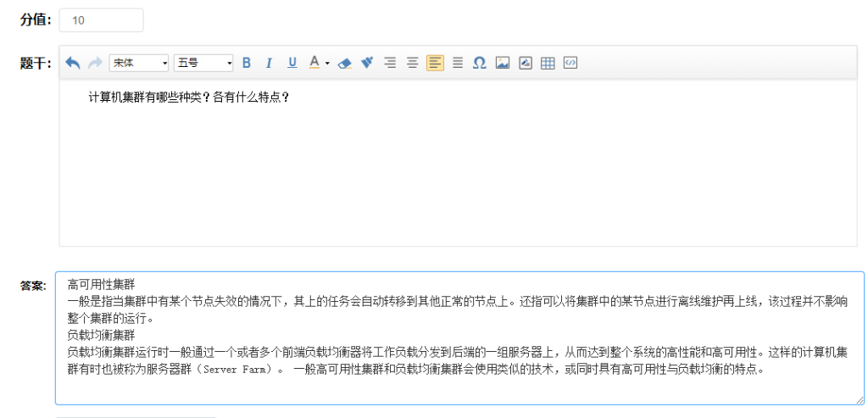868x418 pixels.
Task: Open the 五号 font size dropdown
Action: [203, 64]
